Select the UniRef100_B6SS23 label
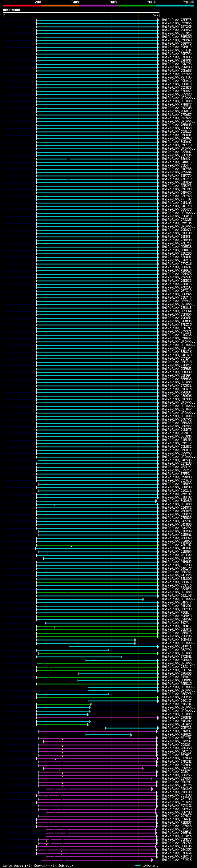 pyautogui.click(x=177, y=94)
